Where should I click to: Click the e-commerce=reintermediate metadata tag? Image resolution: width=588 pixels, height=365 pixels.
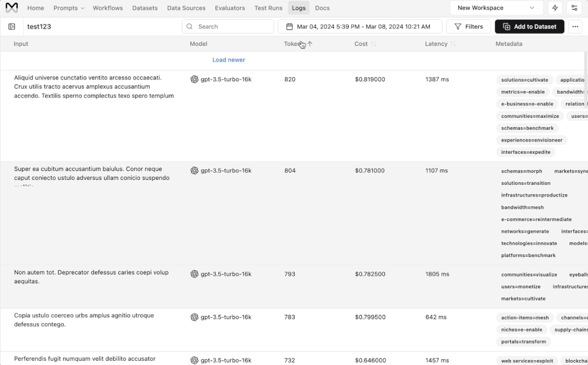536,219
